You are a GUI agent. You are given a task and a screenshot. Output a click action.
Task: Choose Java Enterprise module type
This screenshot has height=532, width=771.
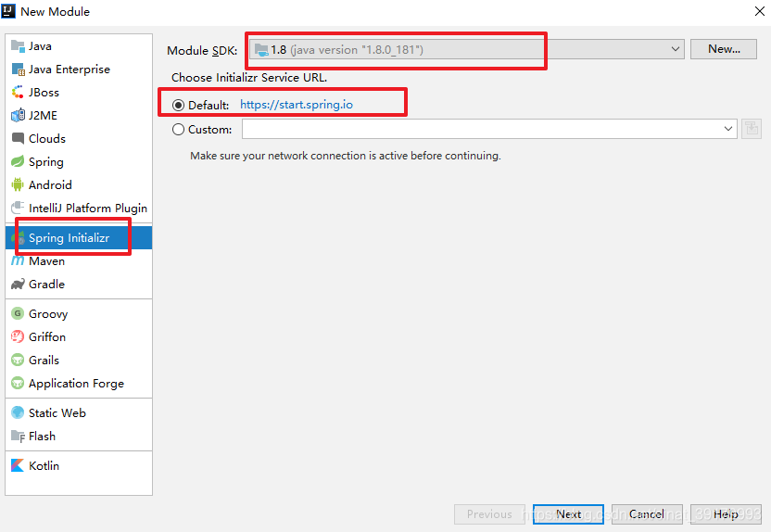pyautogui.click(x=79, y=70)
